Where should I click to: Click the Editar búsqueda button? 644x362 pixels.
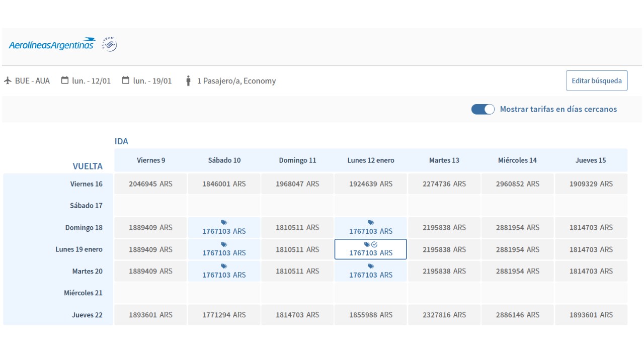click(x=596, y=80)
